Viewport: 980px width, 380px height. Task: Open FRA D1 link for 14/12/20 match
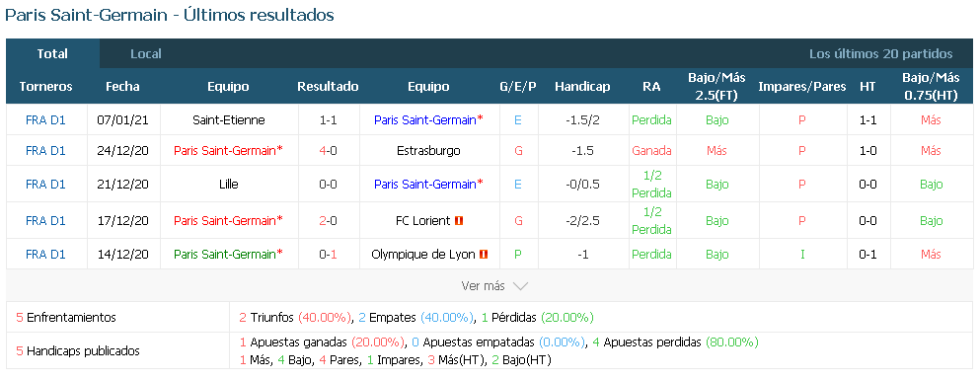(45, 255)
